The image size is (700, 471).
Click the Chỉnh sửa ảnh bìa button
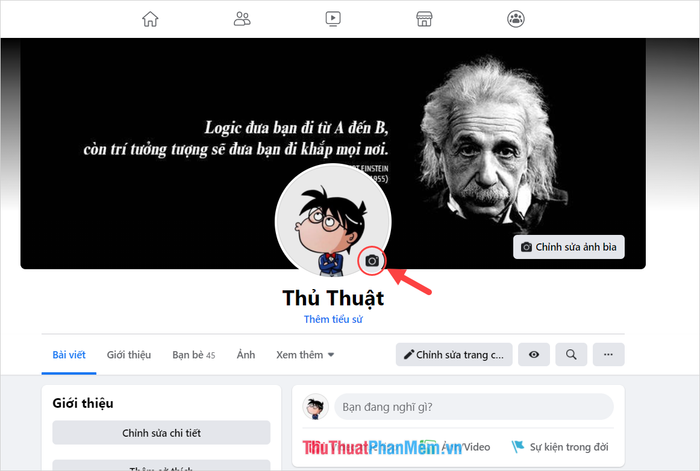tap(569, 247)
